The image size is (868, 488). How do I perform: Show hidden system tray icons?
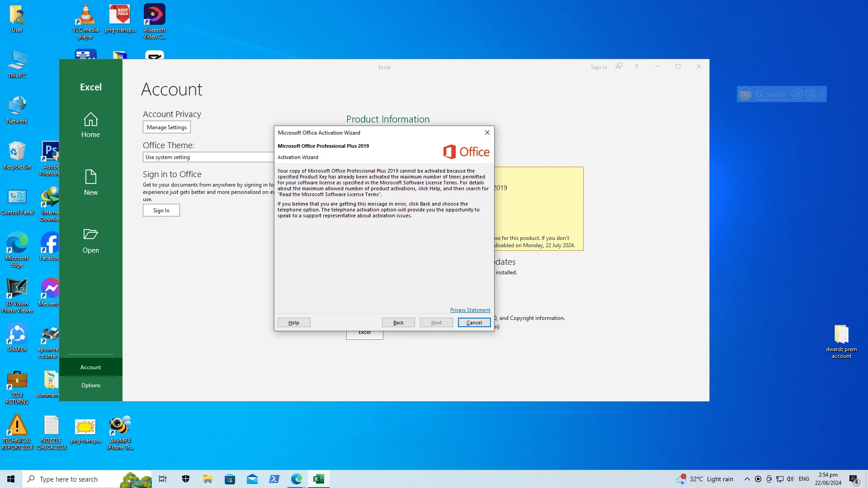747,479
